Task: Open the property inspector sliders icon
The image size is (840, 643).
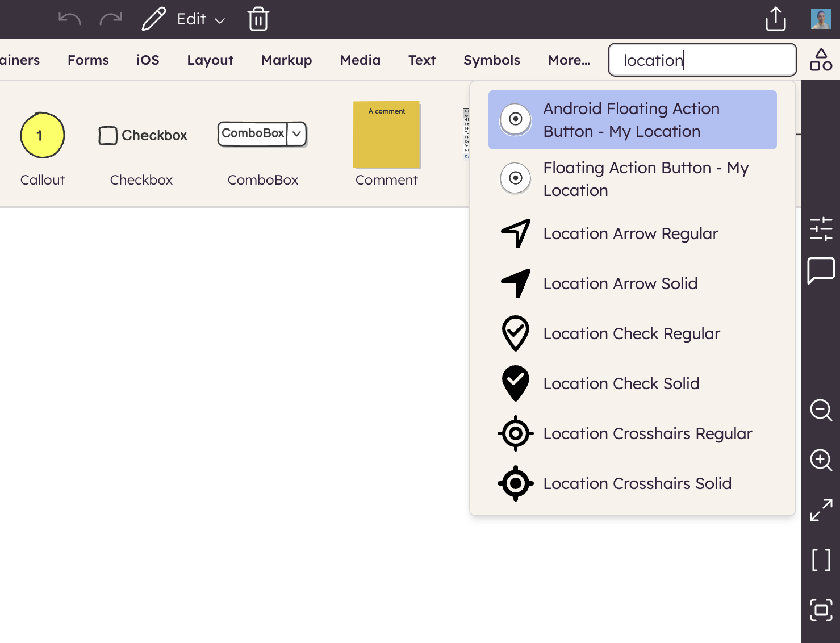Action: coord(821,229)
